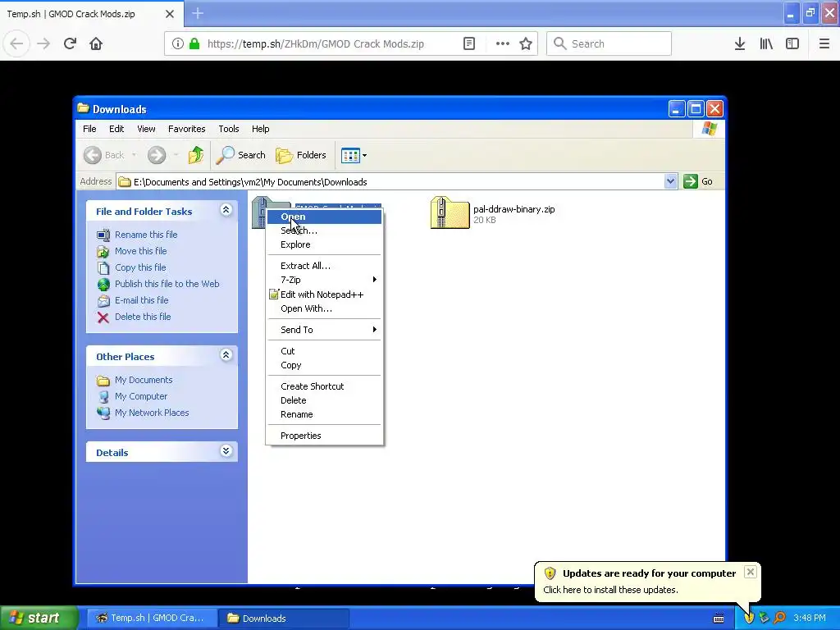Viewport: 840px width, 630px height.
Task: Choose Delete in the context menu
Action: coord(324,400)
